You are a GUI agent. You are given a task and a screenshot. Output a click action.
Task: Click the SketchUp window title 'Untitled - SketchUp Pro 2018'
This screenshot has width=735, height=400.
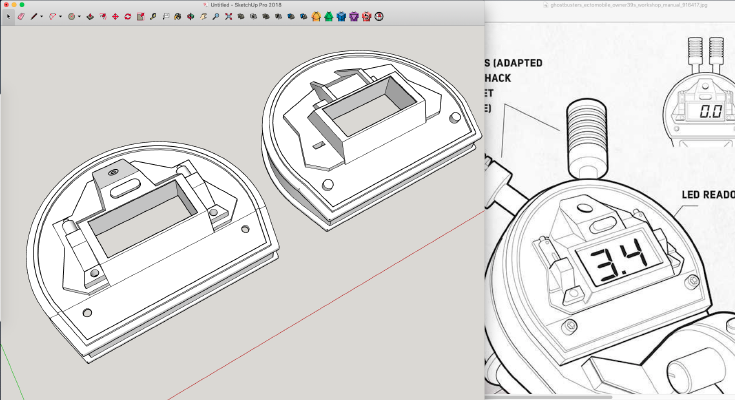[x=246, y=5]
